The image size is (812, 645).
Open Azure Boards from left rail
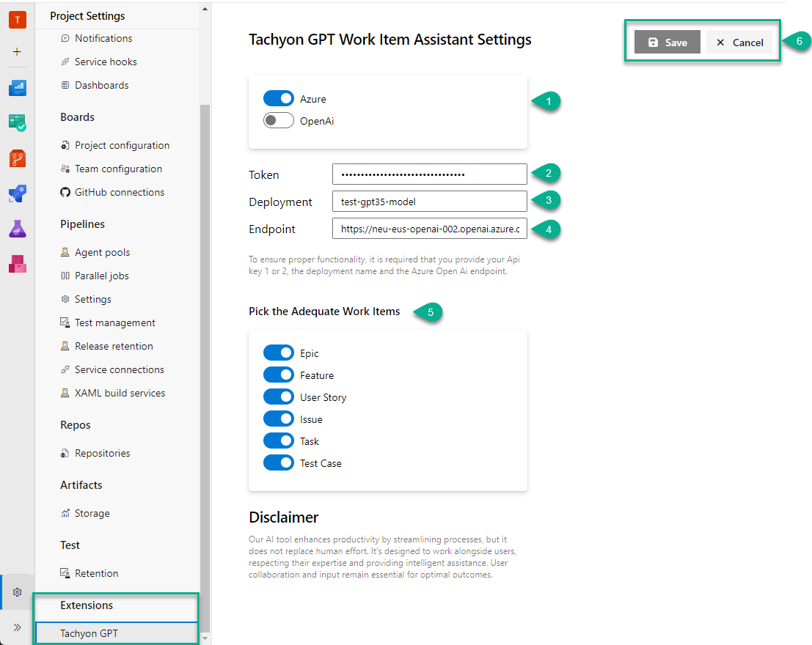tap(18, 123)
